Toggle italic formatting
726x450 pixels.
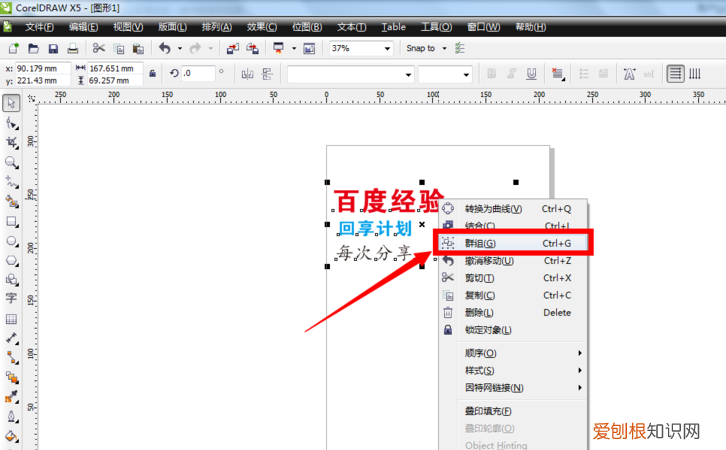(512, 74)
